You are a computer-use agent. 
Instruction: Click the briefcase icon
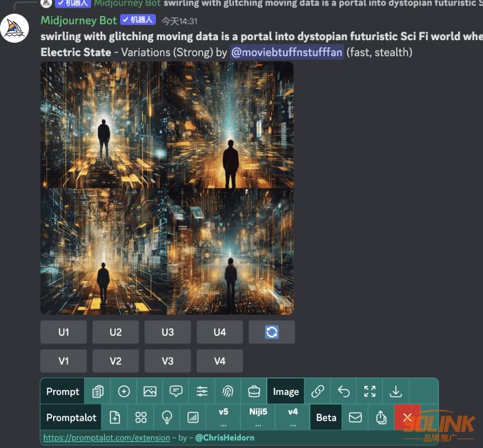point(254,391)
